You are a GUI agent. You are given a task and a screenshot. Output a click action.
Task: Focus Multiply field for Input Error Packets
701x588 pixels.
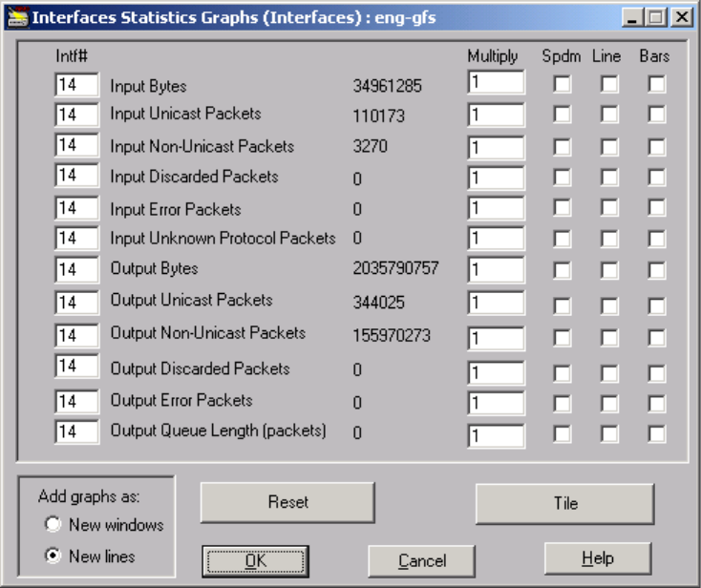click(497, 208)
